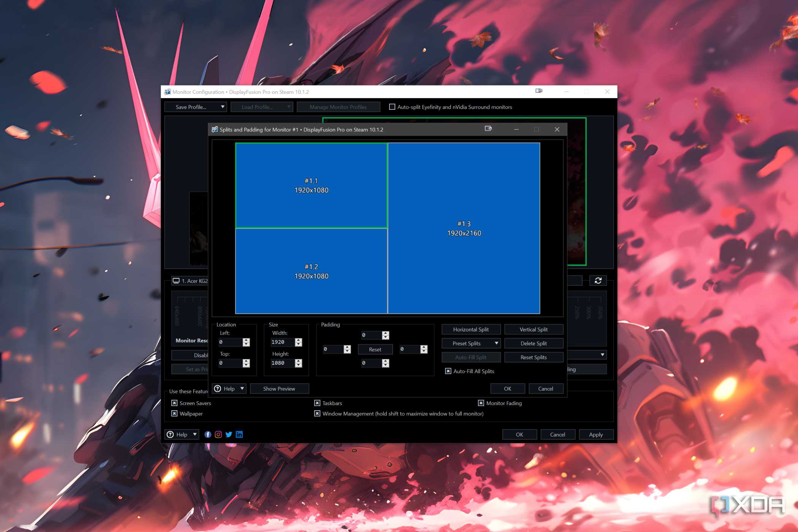
Task: Enable Auto-split Eyefinity and nVidia Surround monitors
Action: 392,107
